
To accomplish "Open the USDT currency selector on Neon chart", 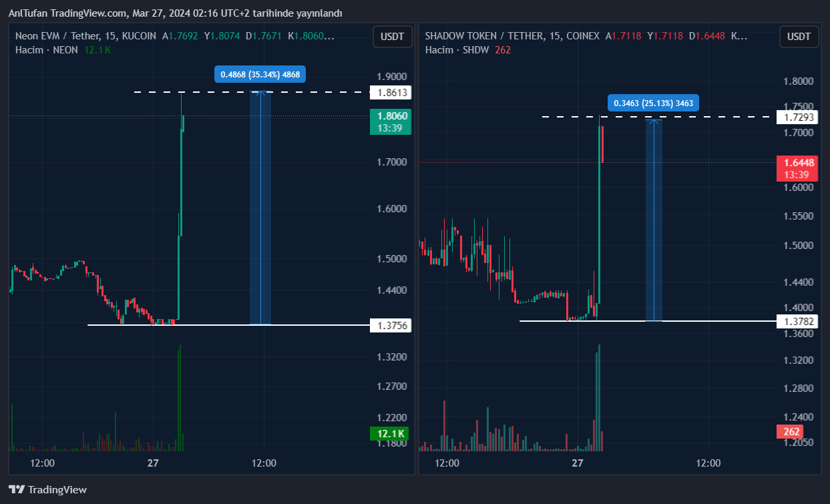I will [x=392, y=37].
